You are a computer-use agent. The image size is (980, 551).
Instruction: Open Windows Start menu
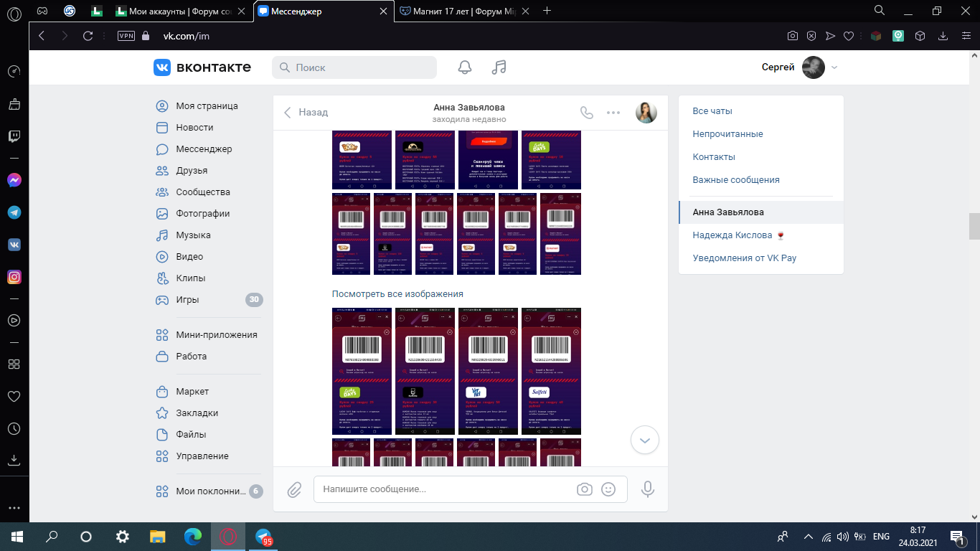pyautogui.click(x=17, y=537)
